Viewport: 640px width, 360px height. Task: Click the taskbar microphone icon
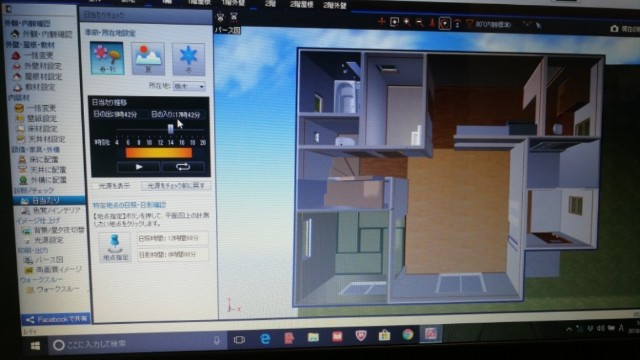(216, 340)
